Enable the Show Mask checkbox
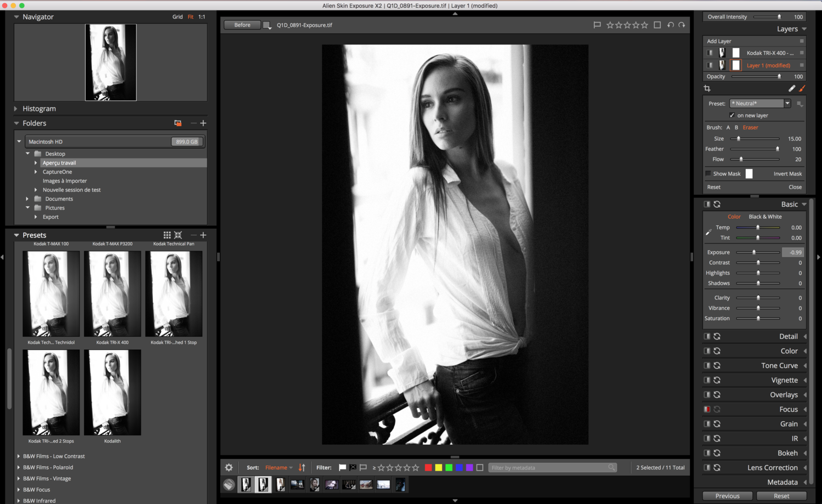 coord(708,174)
